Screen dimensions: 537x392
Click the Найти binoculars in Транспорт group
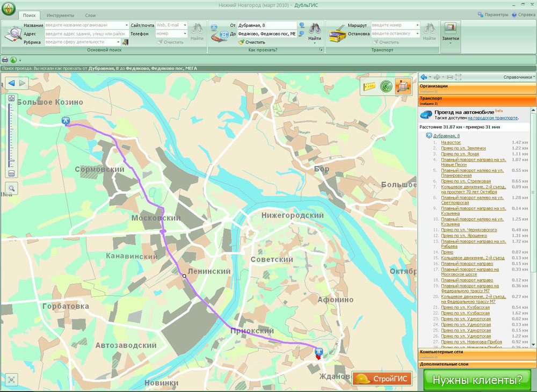(429, 29)
